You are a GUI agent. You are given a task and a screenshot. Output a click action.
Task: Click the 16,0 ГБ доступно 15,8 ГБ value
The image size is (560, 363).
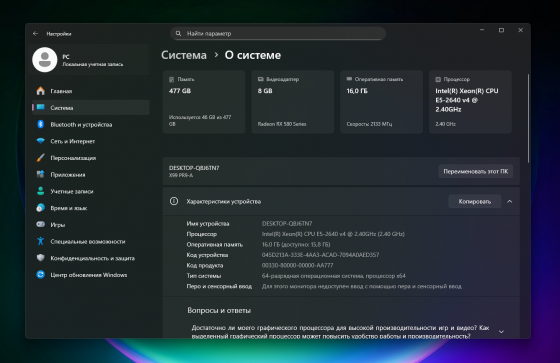(x=296, y=244)
